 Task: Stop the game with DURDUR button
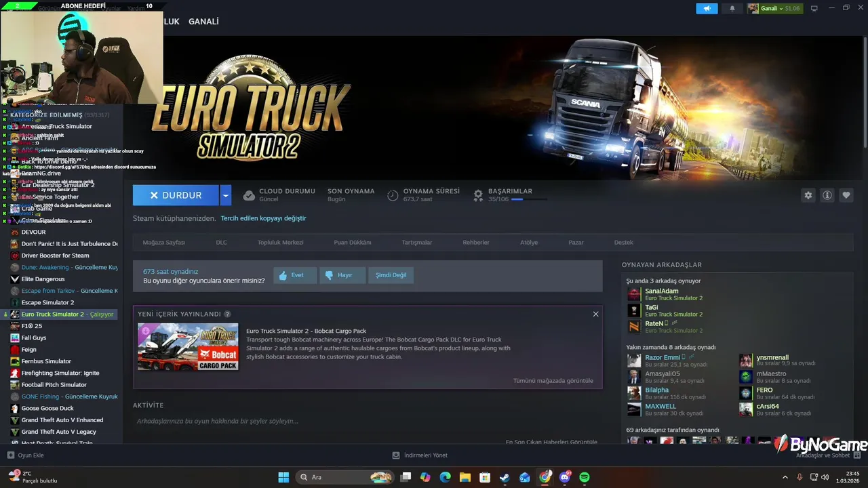(x=176, y=195)
